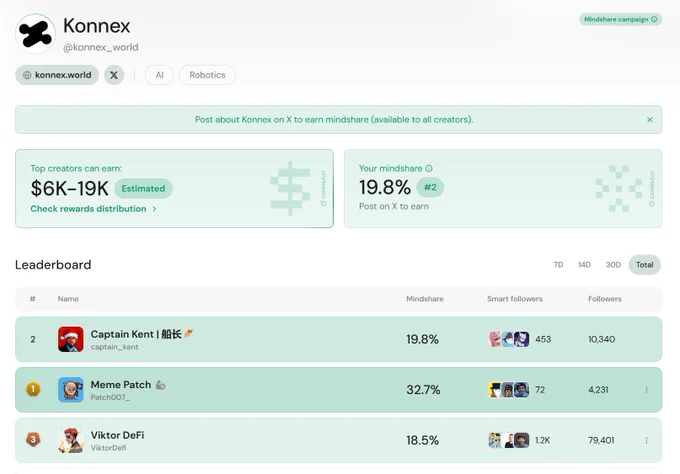Open three-dot menu for Meme Patch row
680x474 pixels.
(x=647, y=390)
